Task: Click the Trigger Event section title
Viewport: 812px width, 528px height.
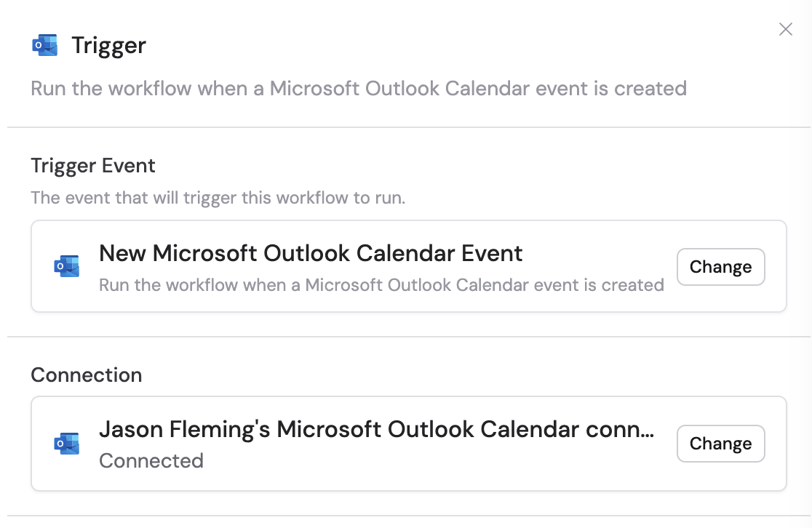Action: pos(92,166)
